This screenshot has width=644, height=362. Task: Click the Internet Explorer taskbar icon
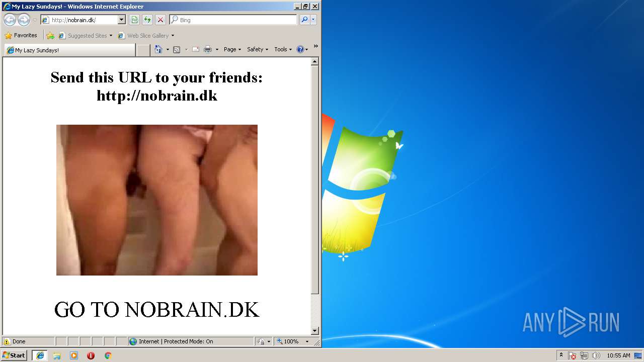[x=40, y=355]
